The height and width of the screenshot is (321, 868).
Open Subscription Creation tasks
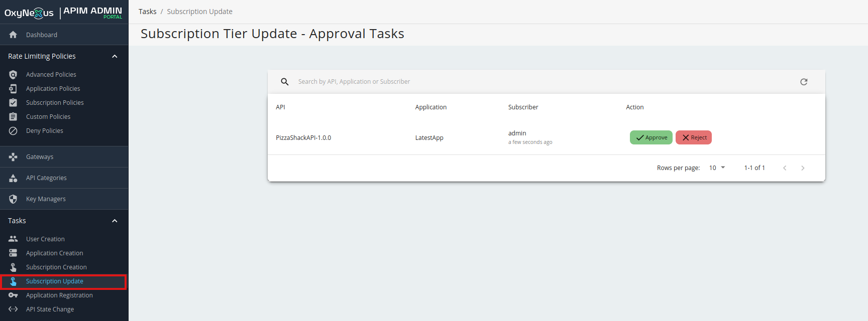pyautogui.click(x=64, y=267)
